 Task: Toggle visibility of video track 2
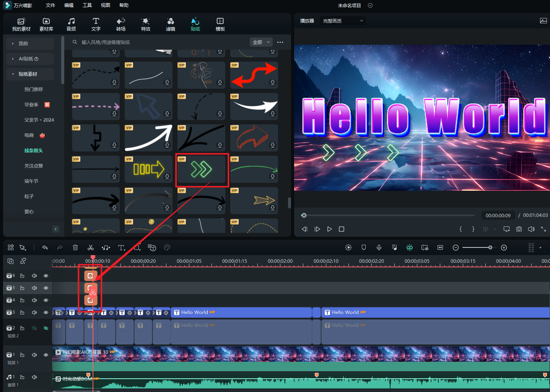coord(46,328)
